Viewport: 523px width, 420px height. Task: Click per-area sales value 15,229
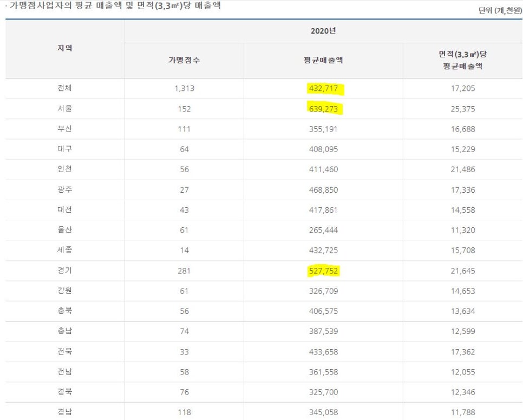pos(462,149)
